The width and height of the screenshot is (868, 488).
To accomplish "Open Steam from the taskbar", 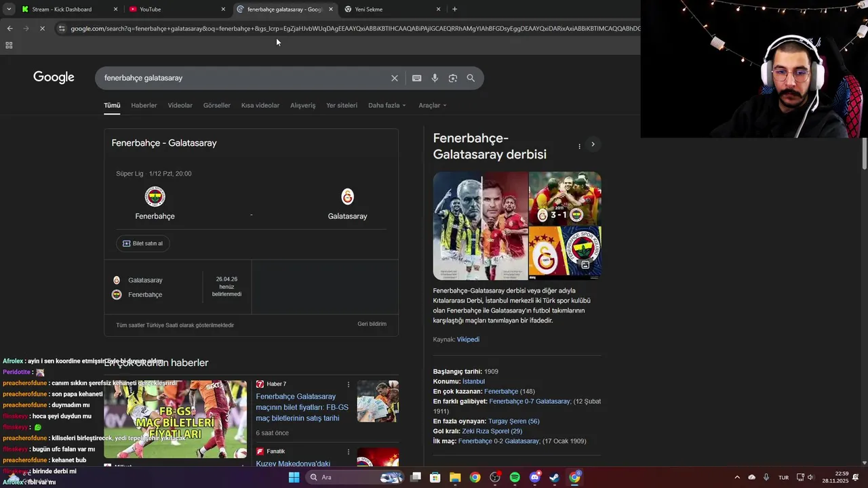I will 554,477.
